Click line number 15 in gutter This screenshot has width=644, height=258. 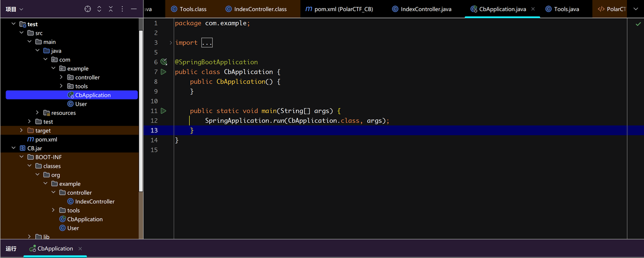(153, 150)
